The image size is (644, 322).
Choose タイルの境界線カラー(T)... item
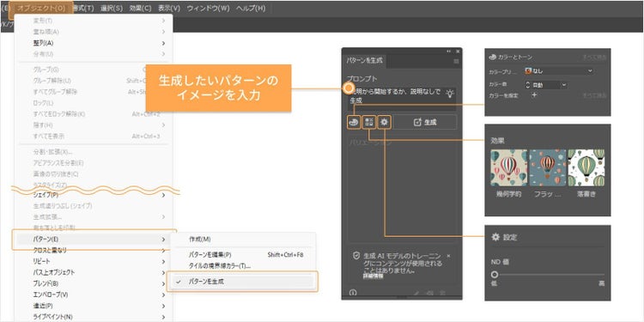tap(243, 265)
